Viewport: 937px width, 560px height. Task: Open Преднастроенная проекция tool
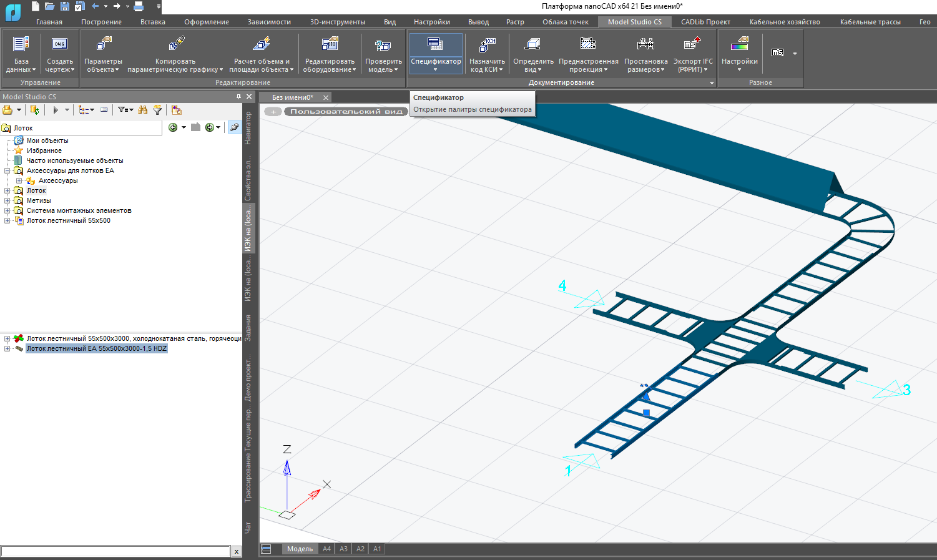click(x=588, y=54)
